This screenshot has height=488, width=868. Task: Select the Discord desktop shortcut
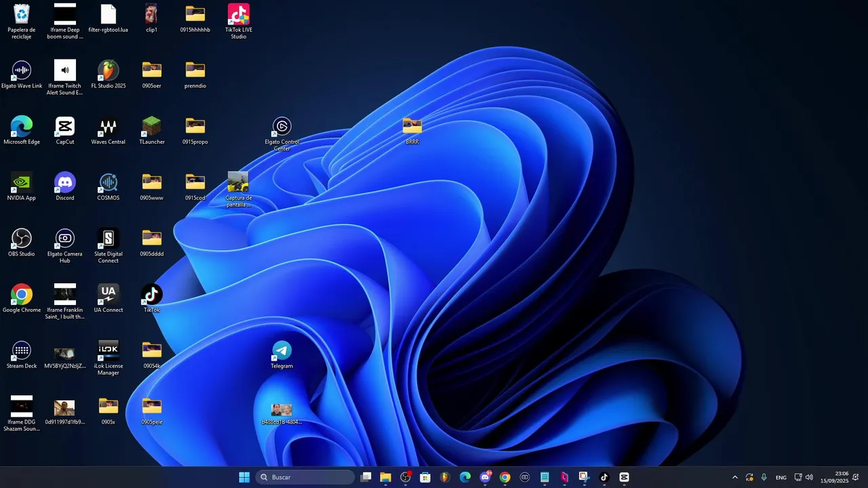click(x=65, y=187)
